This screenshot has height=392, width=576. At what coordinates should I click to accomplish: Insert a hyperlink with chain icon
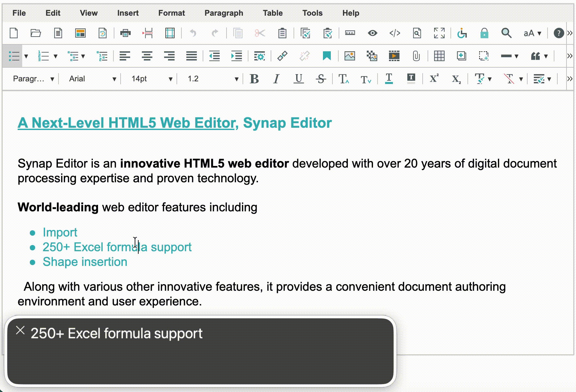pos(282,56)
